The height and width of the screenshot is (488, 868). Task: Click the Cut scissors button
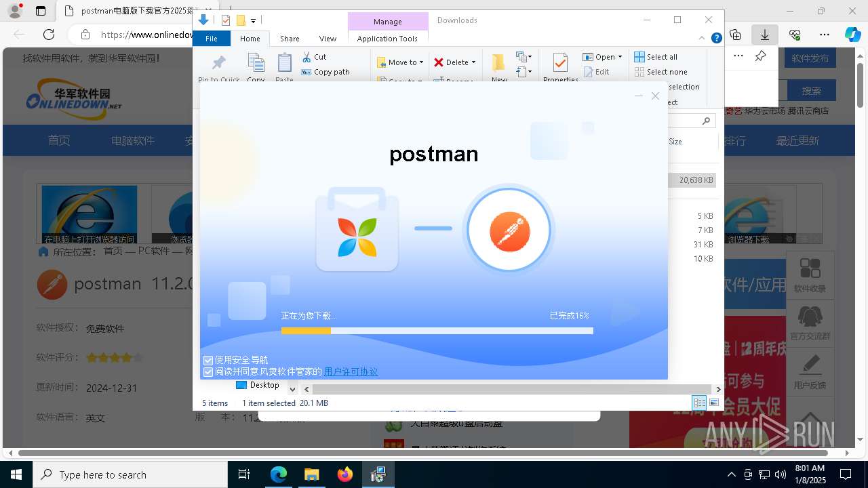pos(314,57)
